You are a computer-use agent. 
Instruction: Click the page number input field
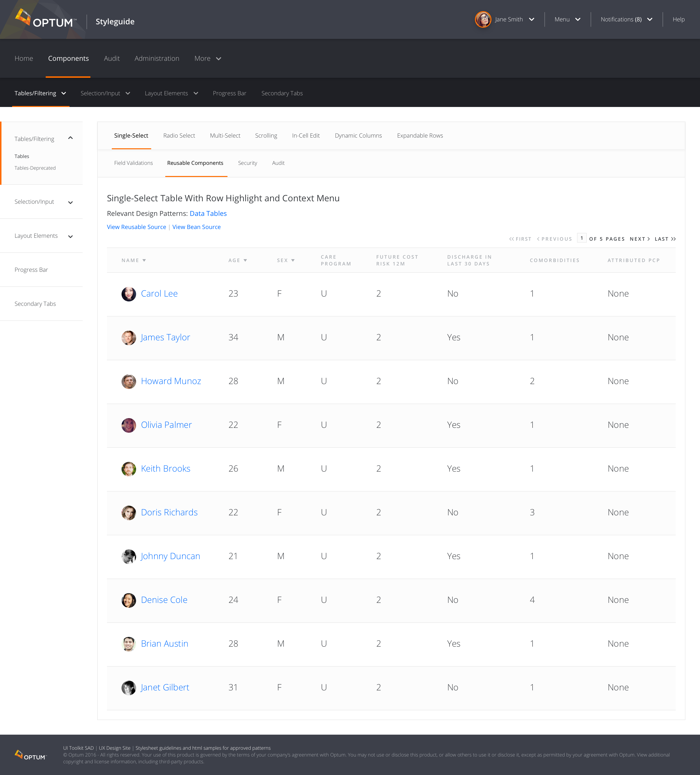(x=582, y=238)
